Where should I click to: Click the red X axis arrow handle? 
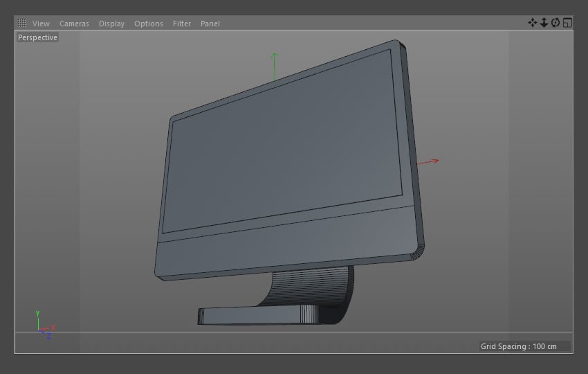(428, 162)
